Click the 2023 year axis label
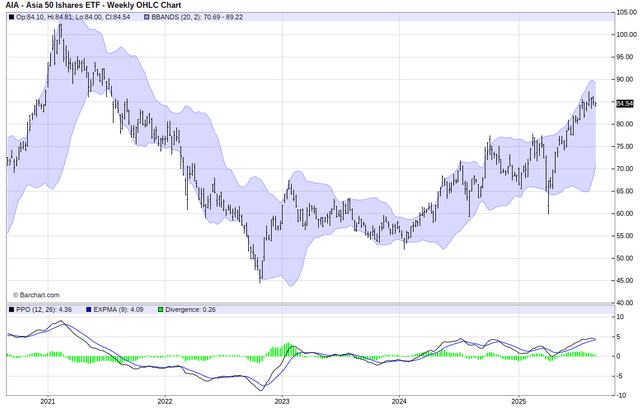 pos(282,402)
